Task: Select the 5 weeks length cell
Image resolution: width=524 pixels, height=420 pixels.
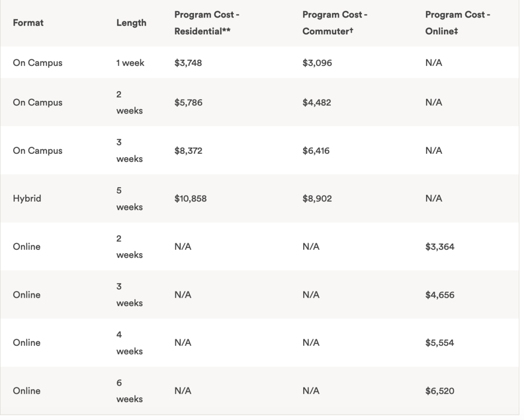Action: pyautogui.click(x=129, y=198)
